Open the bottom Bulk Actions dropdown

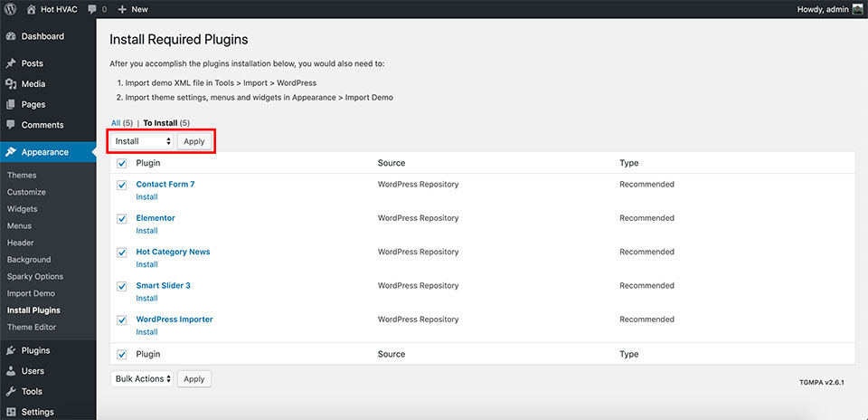pos(142,379)
